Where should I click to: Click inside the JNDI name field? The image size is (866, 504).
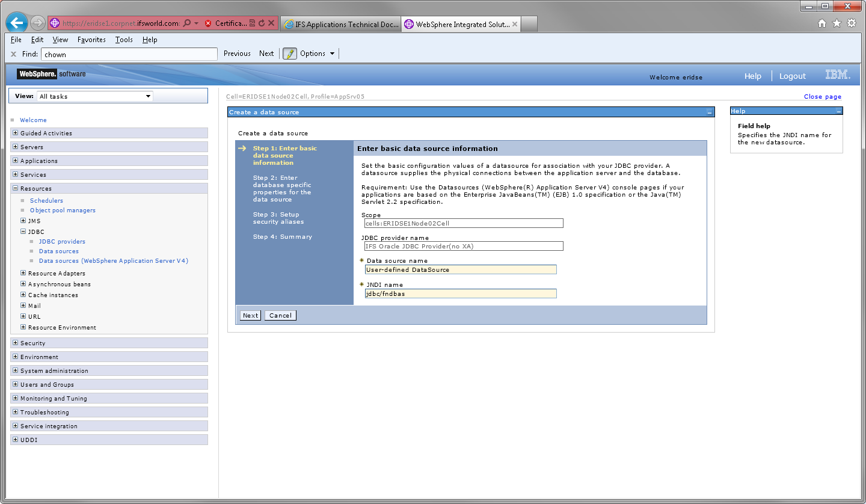click(461, 293)
